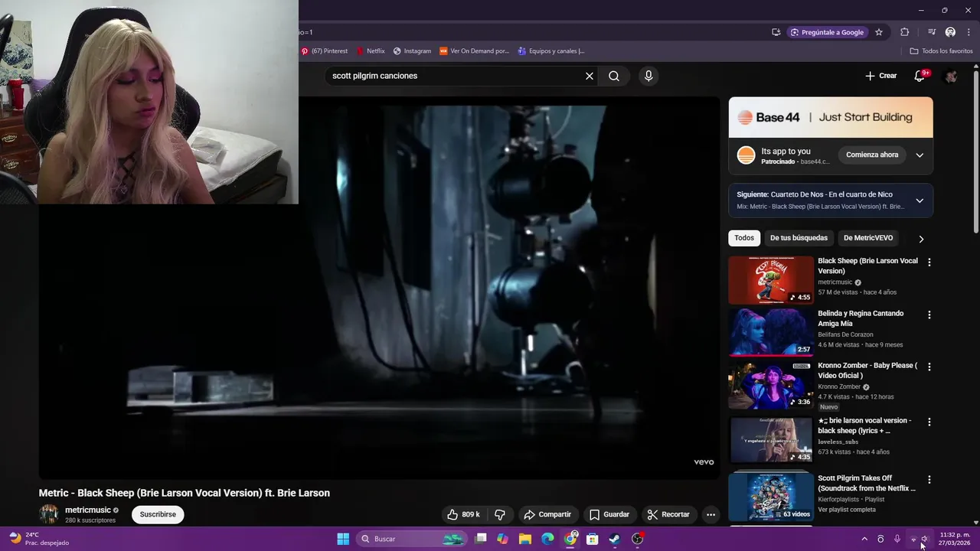This screenshot has width=980, height=551.
Task: Subscribe to metricmusic with Suscribirse
Action: pos(158,514)
